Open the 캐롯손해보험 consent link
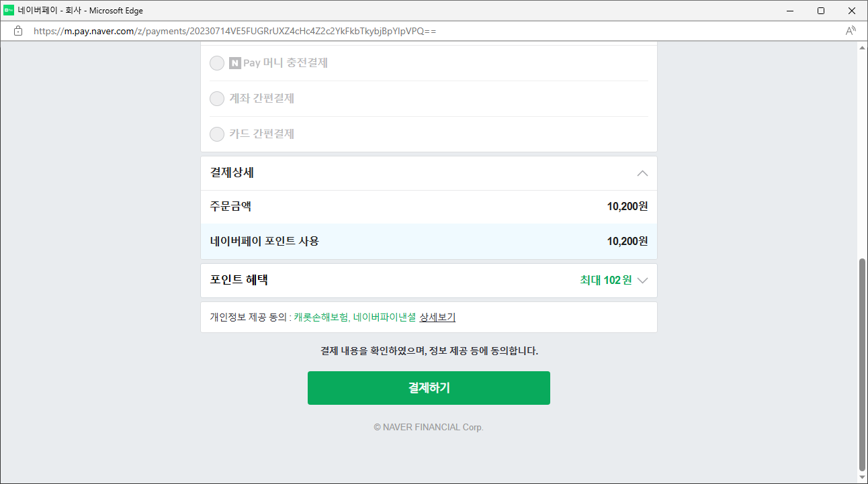The width and height of the screenshot is (868, 484). pyautogui.click(x=322, y=316)
